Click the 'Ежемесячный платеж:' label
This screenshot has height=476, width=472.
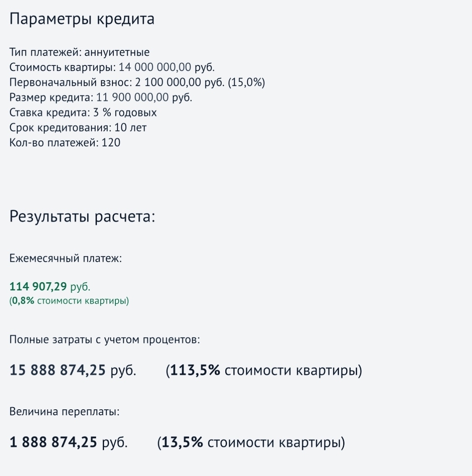65,258
